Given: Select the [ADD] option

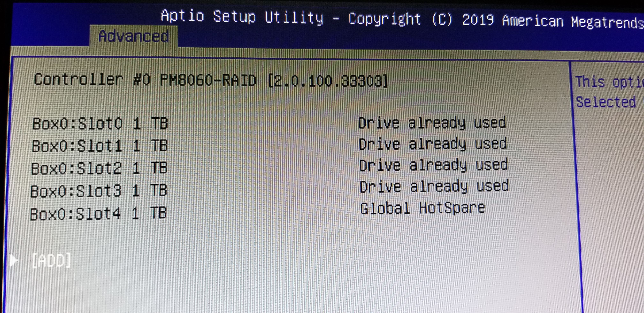Looking at the screenshot, I should 51,260.
